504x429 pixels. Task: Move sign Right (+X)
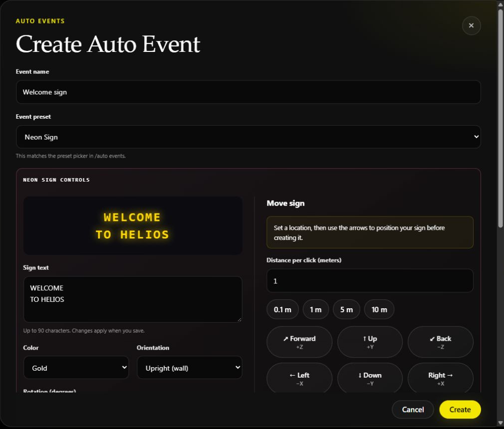[x=440, y=378]
